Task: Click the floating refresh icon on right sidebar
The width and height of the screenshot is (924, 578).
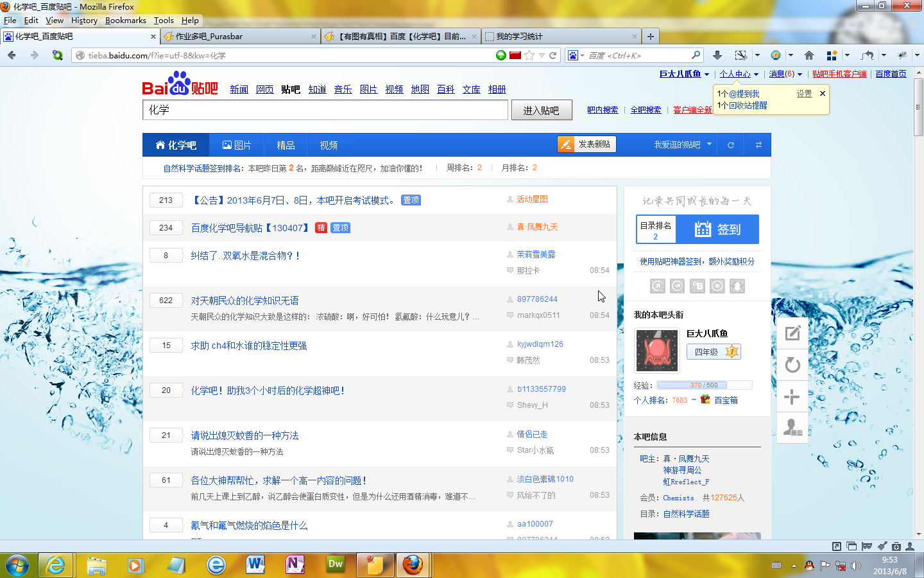Action: [x=792, y=365]
